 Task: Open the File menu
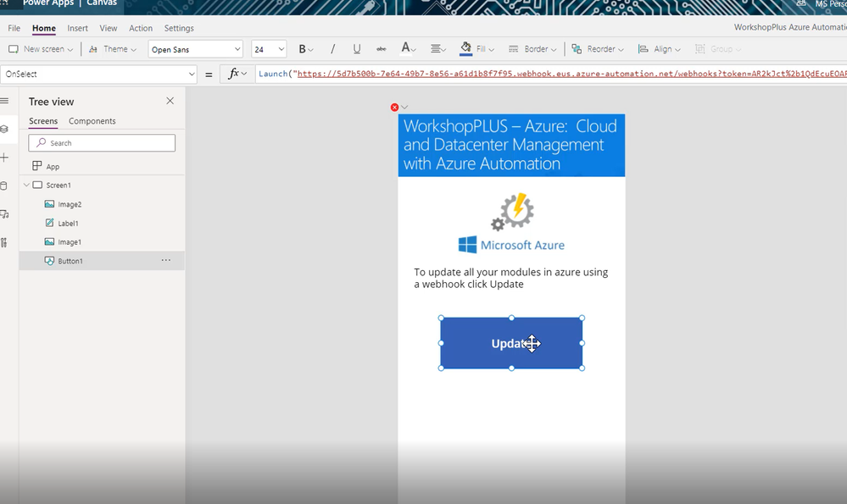(x=14, y=28)
